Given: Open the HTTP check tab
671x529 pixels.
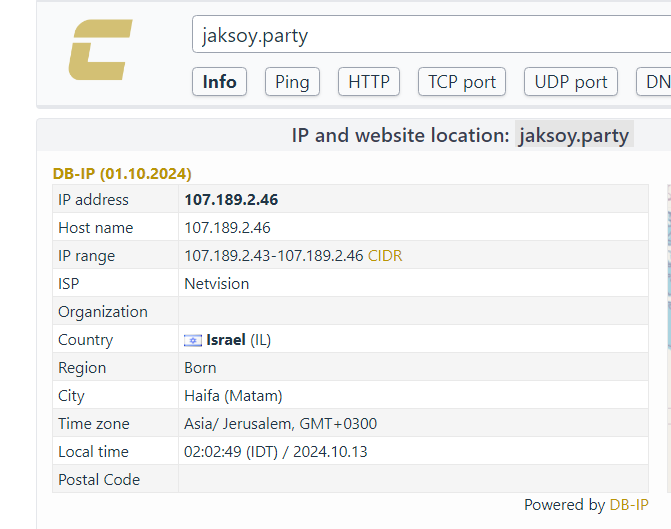Looking at the screenshot, I should pos(368,82).
